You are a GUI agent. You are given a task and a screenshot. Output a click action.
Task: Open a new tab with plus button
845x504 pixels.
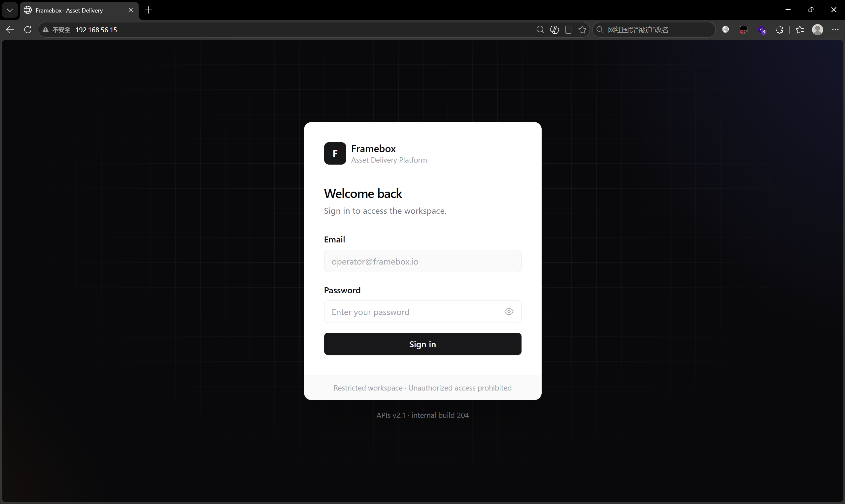(x=149, y=10)
